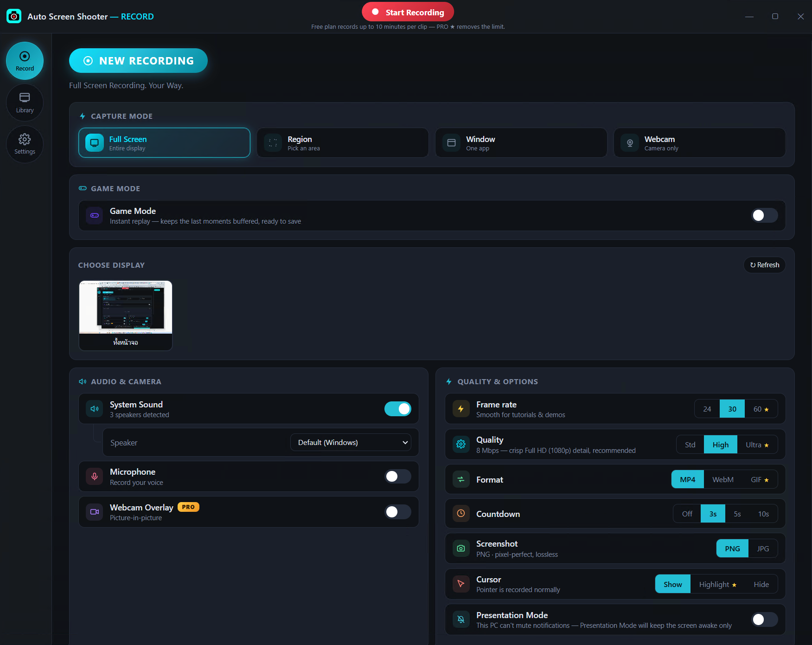Image resolution: width=812 pixels, height=645 pixels.
Task: Click the Frame rate lightning icon
Action: click(461, 409)
